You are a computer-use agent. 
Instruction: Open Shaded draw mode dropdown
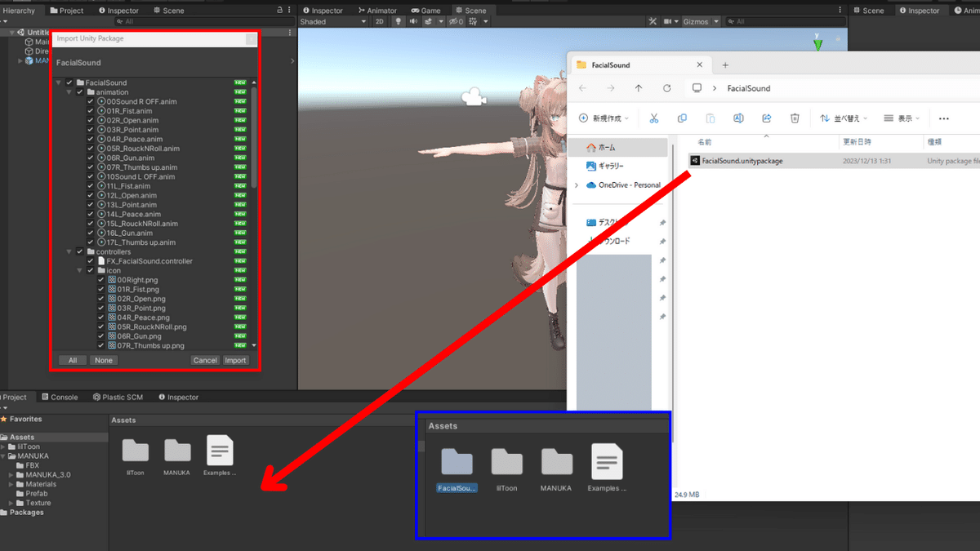pyautogui.click(x=335, y=22)
